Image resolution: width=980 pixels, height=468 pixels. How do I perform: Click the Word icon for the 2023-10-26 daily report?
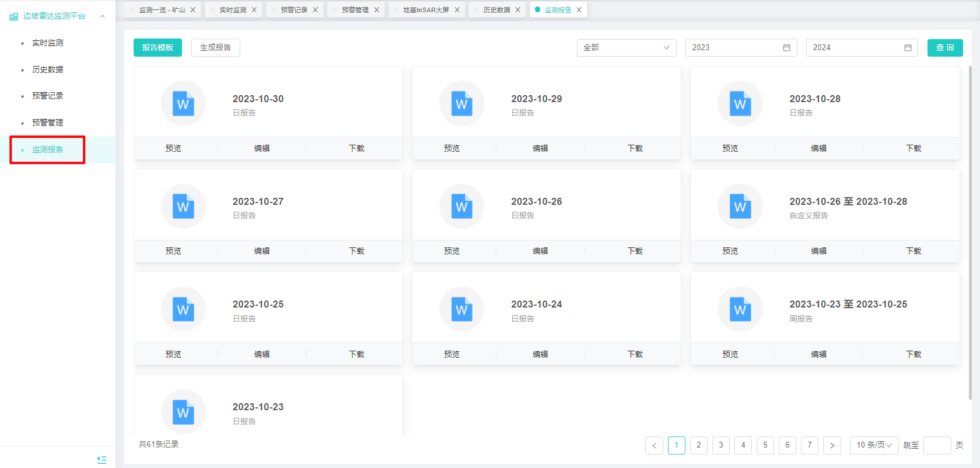pyautogui.click(x=461, y=207)
